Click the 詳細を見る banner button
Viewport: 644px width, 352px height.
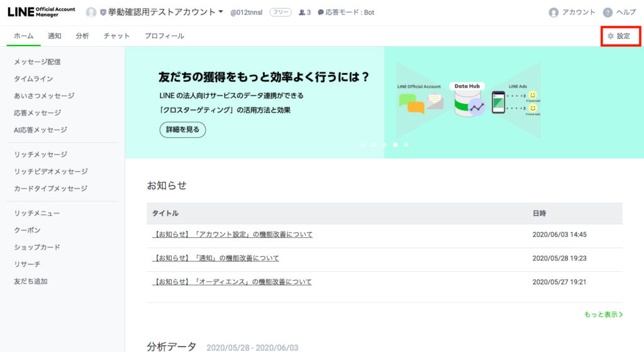pyautogui.click(x=183, y=130)
